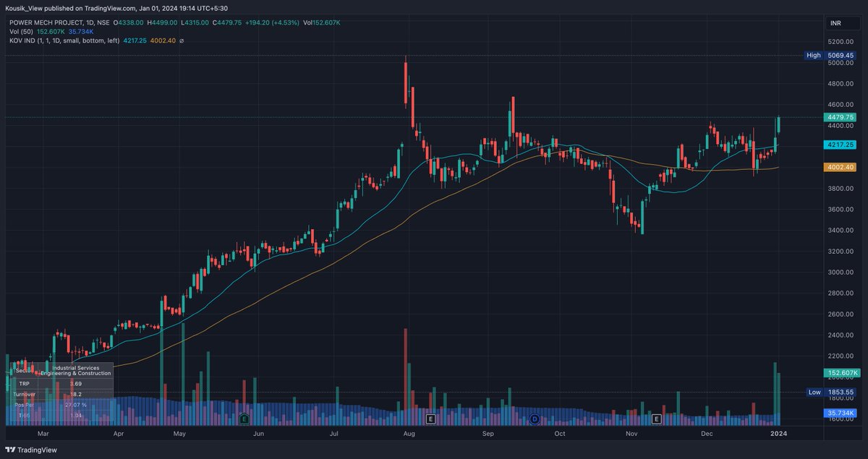Click the Pos Per 27.07 % cell
Viewport: 868px width, 459px height.
(x=76, y=405)
